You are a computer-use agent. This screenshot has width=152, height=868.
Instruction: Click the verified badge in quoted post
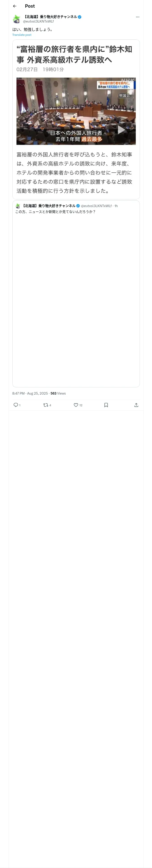click(78, 206)
